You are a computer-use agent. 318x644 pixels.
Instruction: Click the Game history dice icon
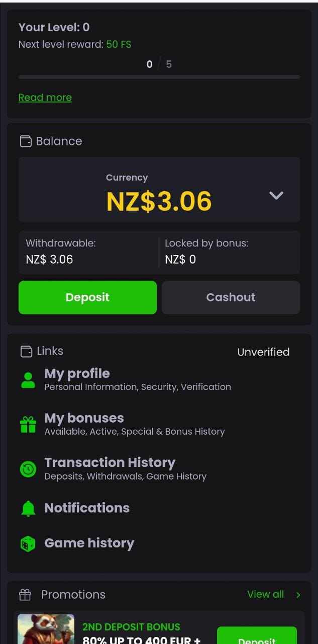click(28, 543)
